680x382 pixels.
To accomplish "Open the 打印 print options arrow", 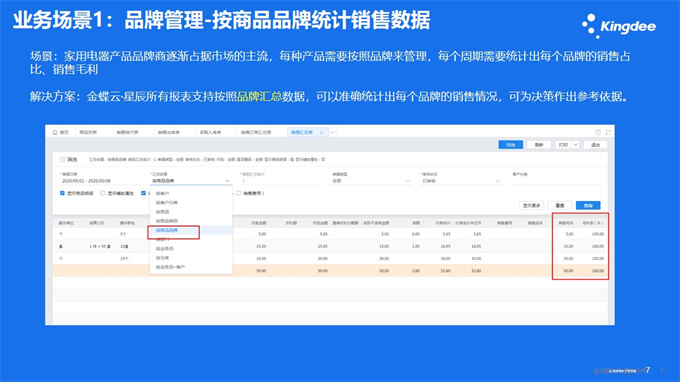I will [x=575, y=145].
